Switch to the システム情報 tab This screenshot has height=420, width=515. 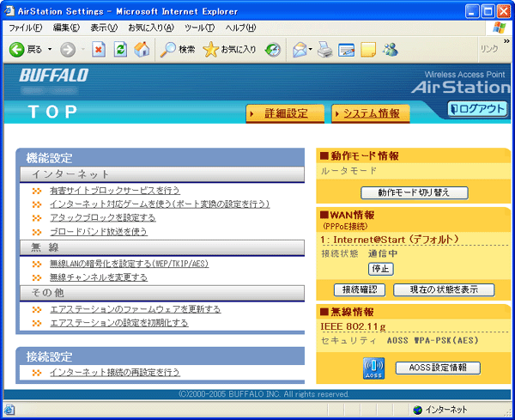(371, 113)
